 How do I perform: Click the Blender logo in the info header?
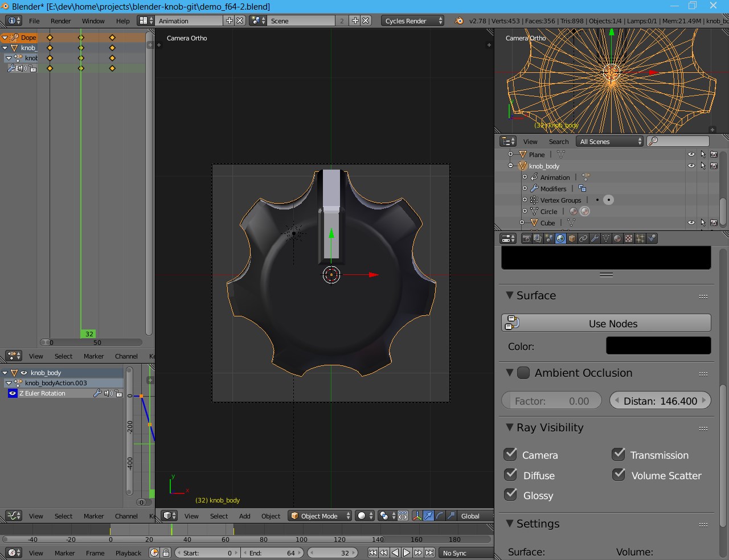(x=459, y=20)
